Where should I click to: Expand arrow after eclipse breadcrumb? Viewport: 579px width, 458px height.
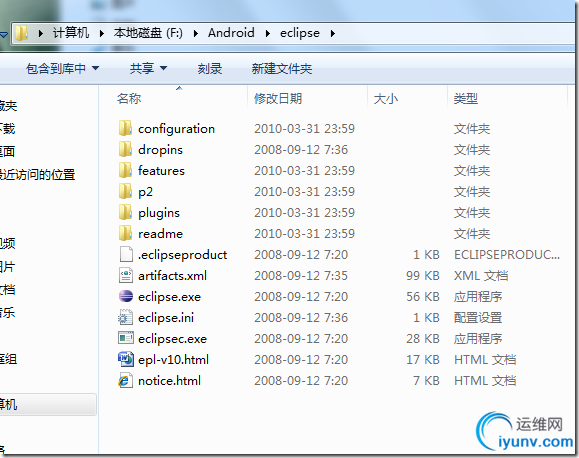pyautogui.click(x=333, y=33)
